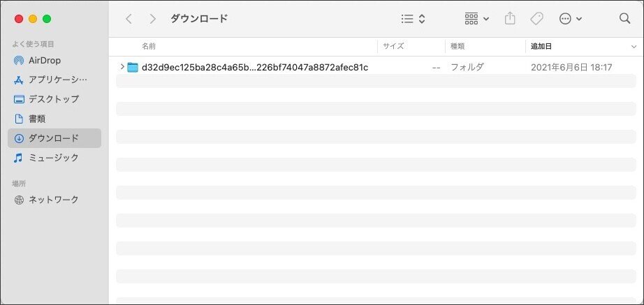This screenshot has height=305, width=644.
Task: Click the folder icon of d32d9ec125ba
Action: point(133,67)
